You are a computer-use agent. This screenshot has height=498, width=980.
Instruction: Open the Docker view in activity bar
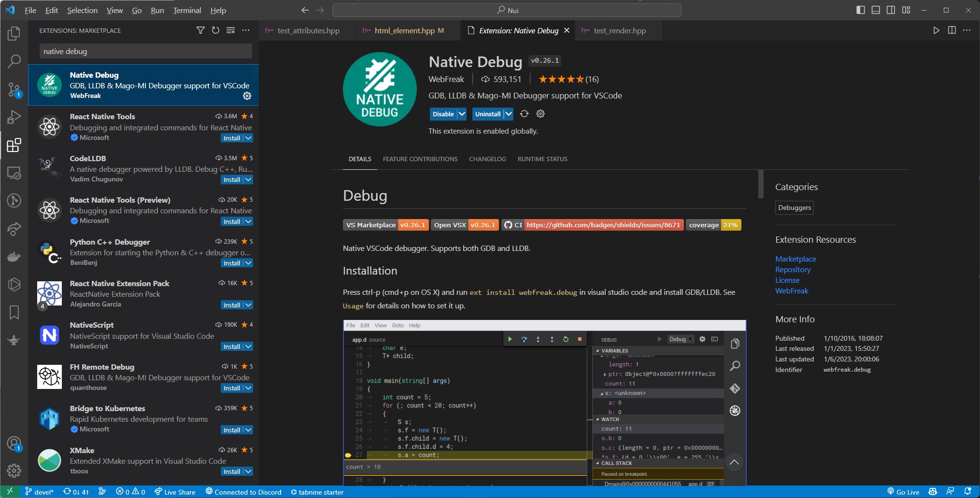(14, 256)
